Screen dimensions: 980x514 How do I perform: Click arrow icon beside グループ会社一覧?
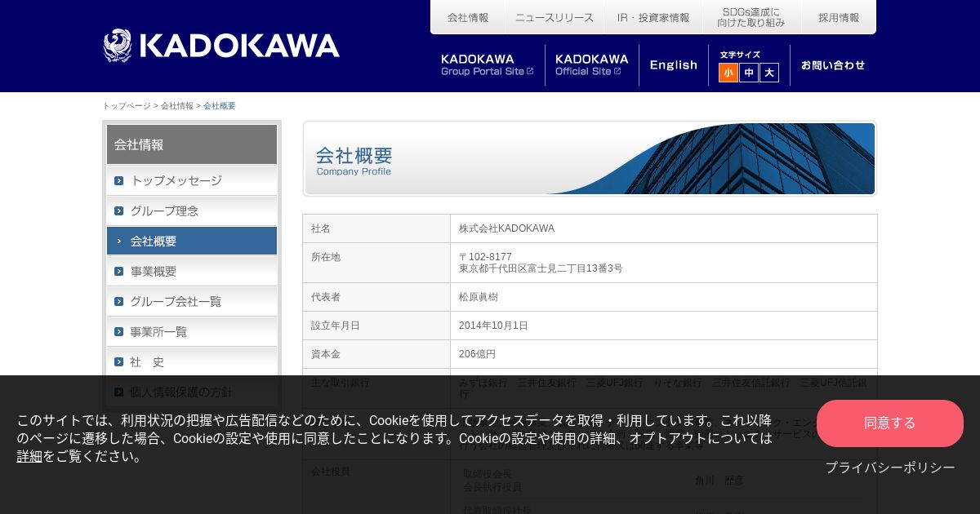[119, 301]
